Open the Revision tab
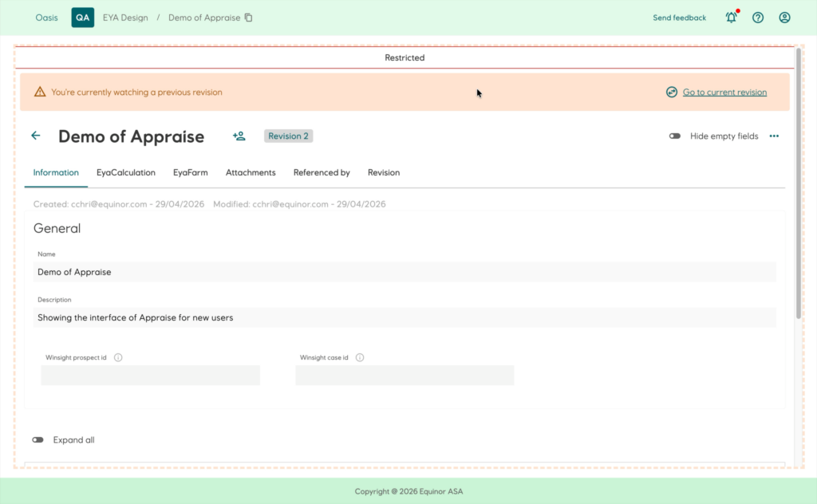 click(384, 172)
